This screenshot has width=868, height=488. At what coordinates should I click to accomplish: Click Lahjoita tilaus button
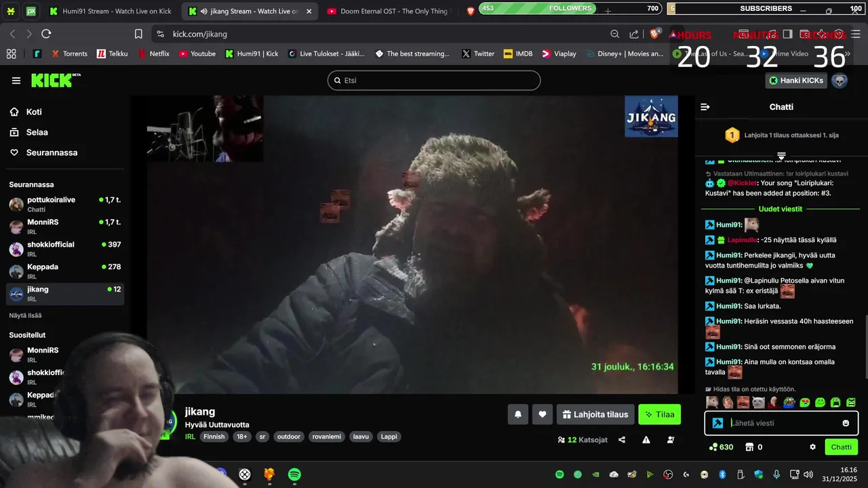coord(595,414)
